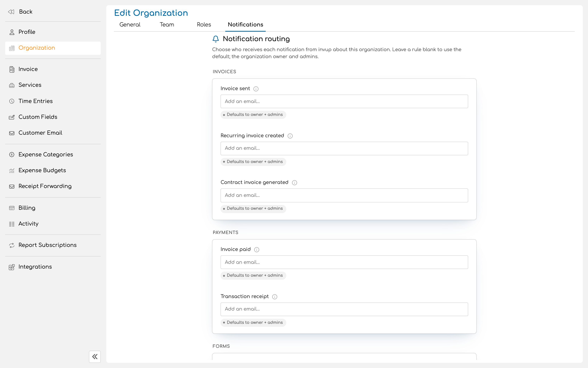
Task: Click the Billing card icon
Action: pos(12,208)
